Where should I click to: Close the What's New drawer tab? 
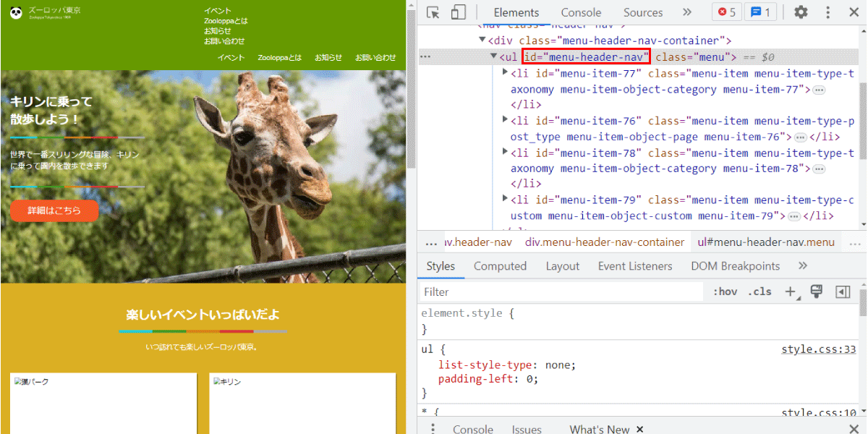[639, 429]
